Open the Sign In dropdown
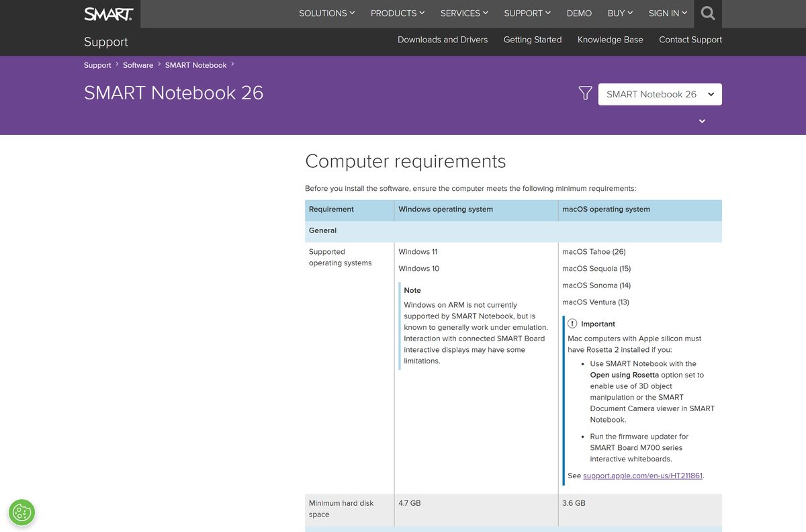Viewport: 806px width, 532px height. (x=668, y=13)
